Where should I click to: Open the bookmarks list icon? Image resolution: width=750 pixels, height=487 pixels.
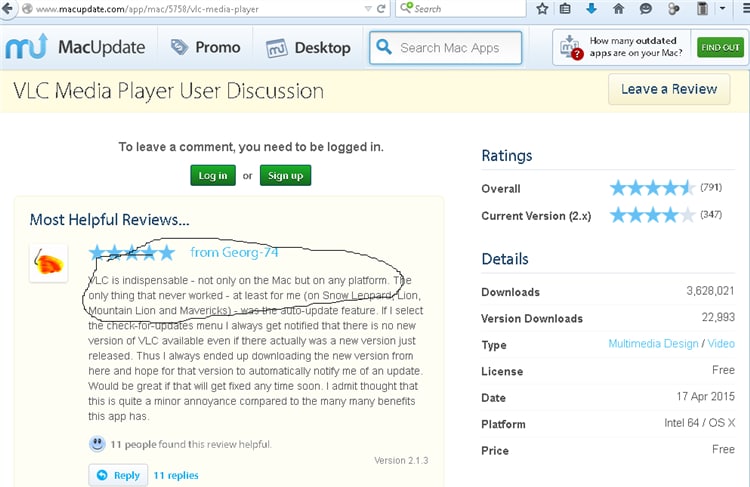pyautogui.click(x=565, y=8)
